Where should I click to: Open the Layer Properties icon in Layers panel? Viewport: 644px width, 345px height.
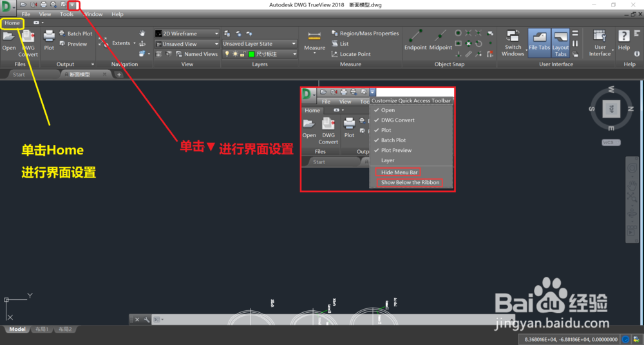tap(227, 33)
